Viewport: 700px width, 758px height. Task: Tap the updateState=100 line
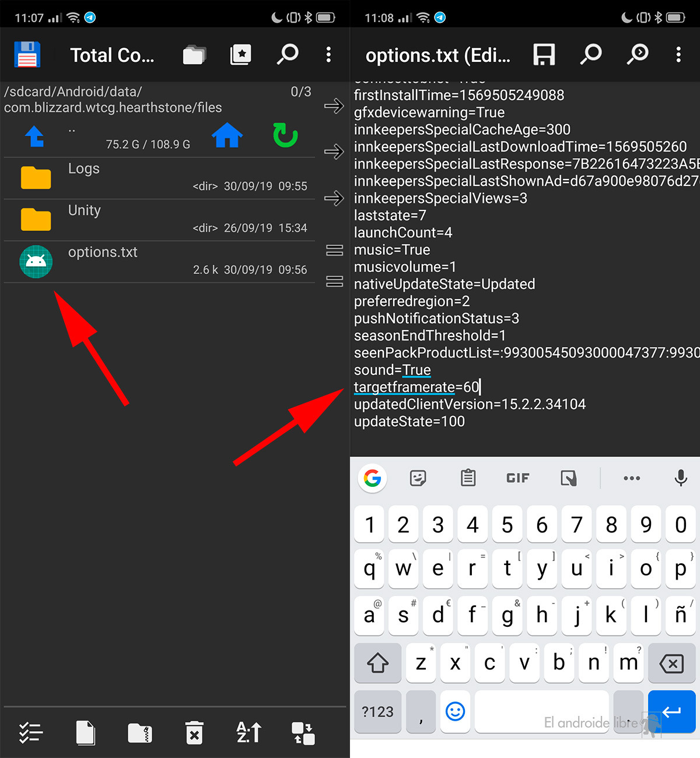tap(409, 422)
